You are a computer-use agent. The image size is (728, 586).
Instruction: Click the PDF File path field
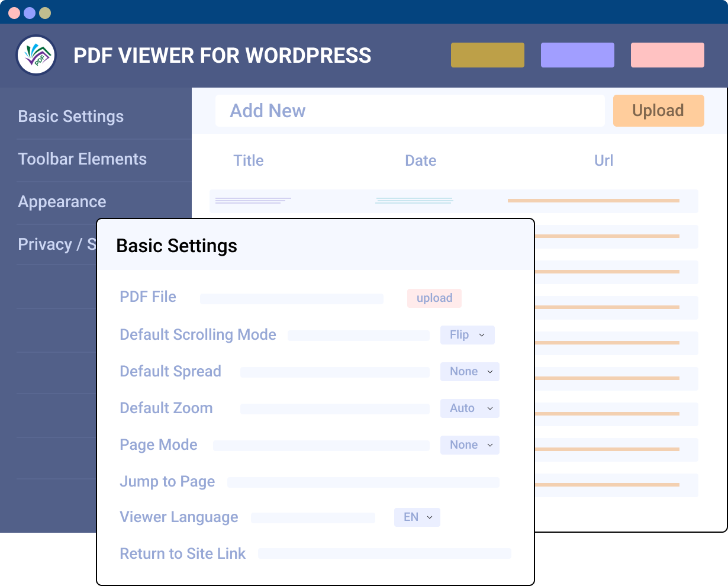292,299
